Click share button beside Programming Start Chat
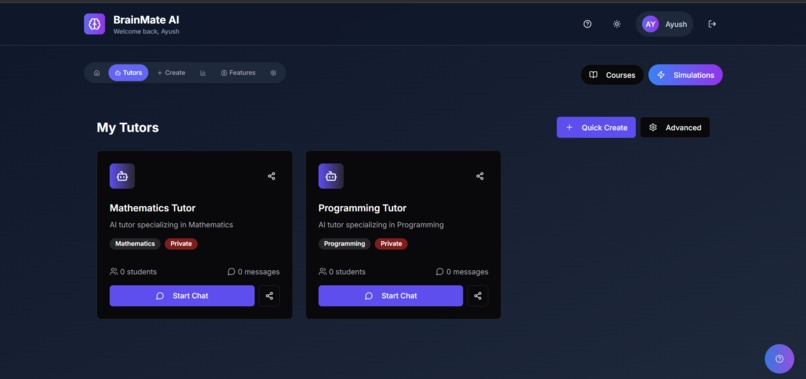 pos(478,296)
